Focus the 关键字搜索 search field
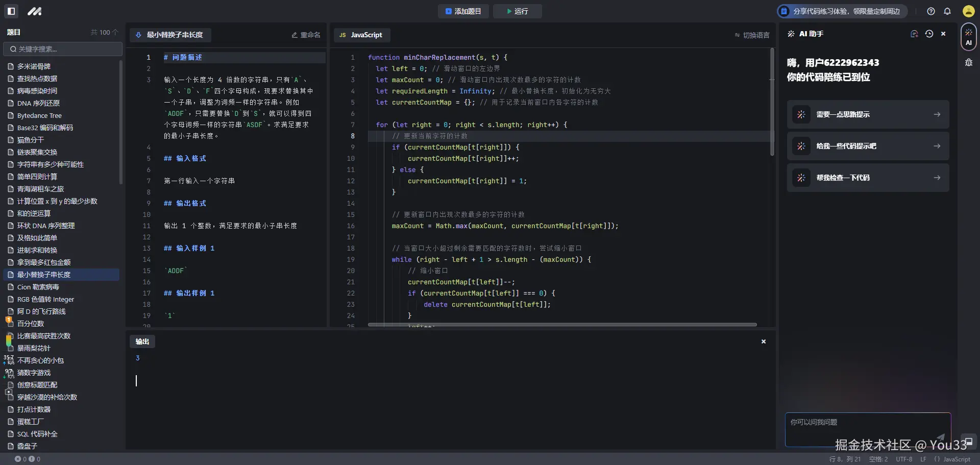 [x=63, y=49]
